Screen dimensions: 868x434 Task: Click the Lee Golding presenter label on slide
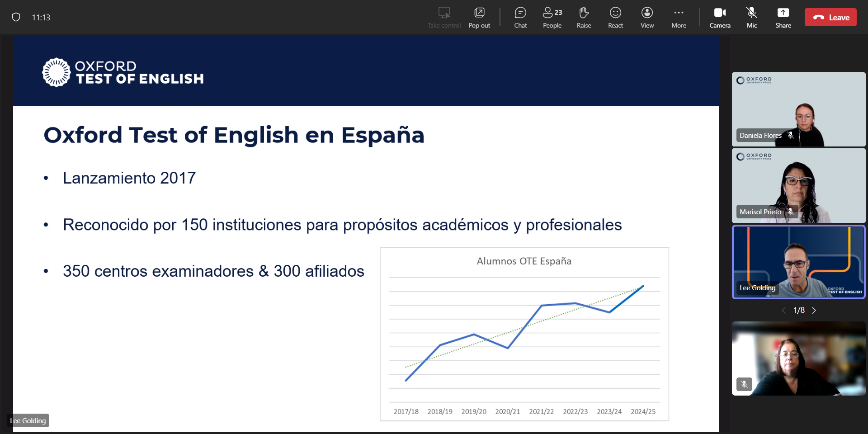(x=28, y=420)
